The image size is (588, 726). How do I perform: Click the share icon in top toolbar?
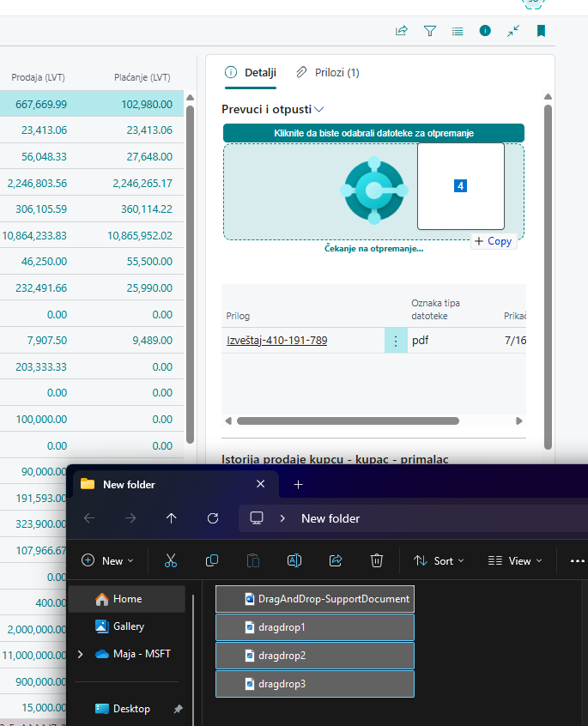pos(401,31)
